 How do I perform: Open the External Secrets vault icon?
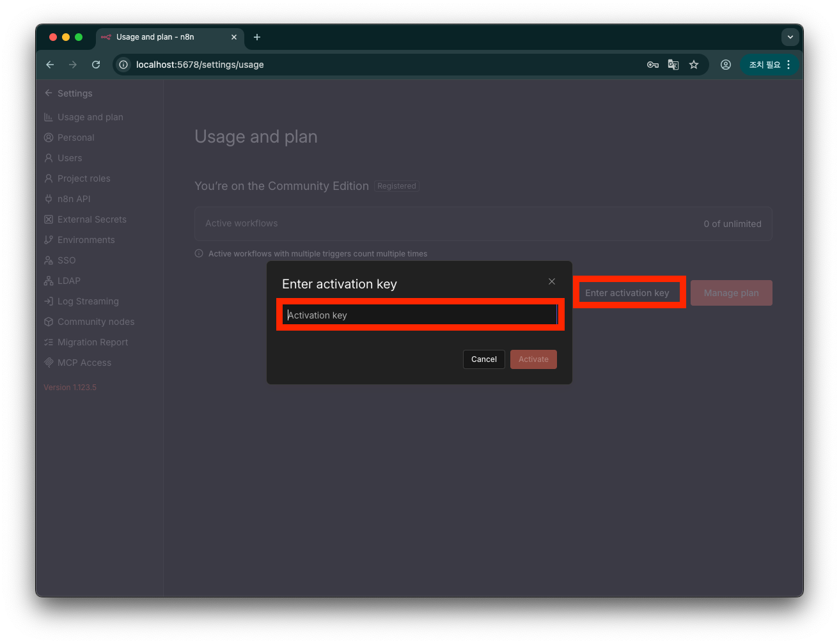pyautogui.click(x=49, y=219)
